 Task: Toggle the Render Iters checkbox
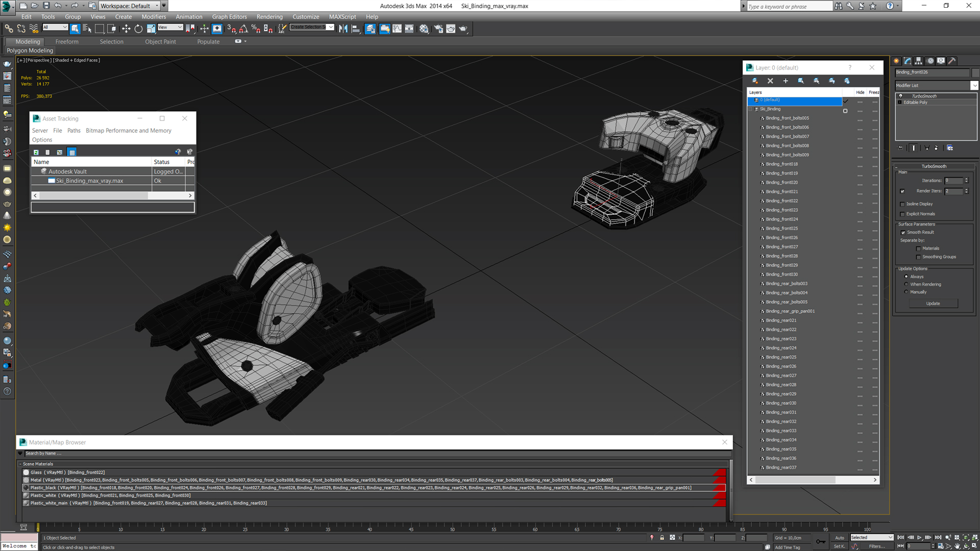coord(902,191)
